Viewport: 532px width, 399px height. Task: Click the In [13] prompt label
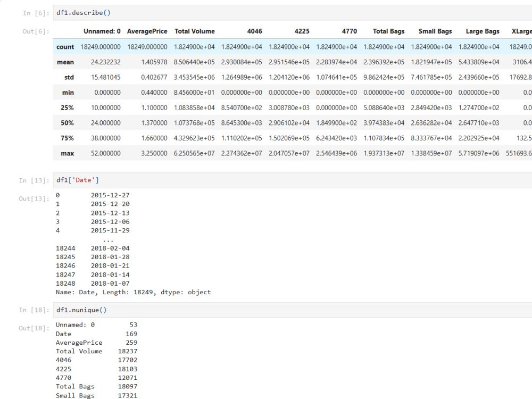(34, 180)
